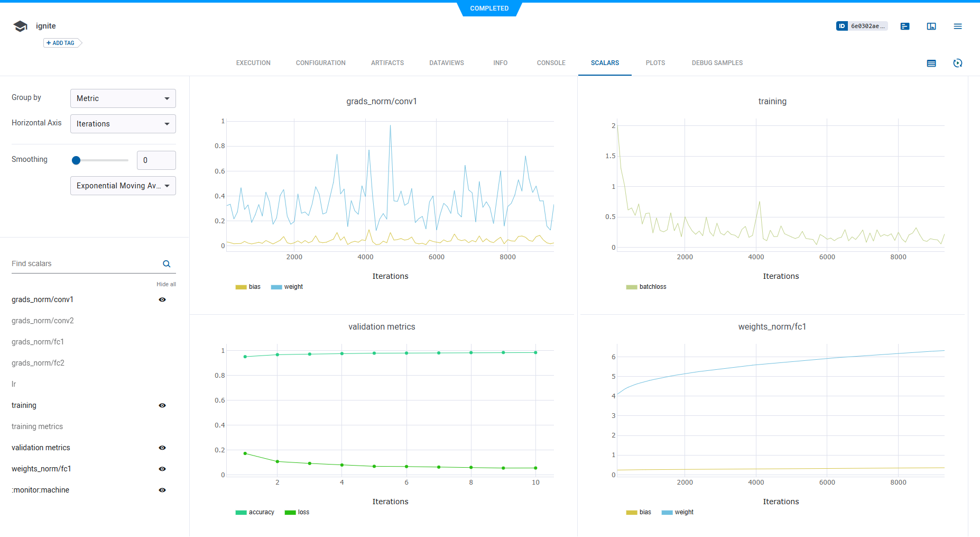Hide the validation metrics graph
The image size is (980, 537).
[x=162, y=448]
